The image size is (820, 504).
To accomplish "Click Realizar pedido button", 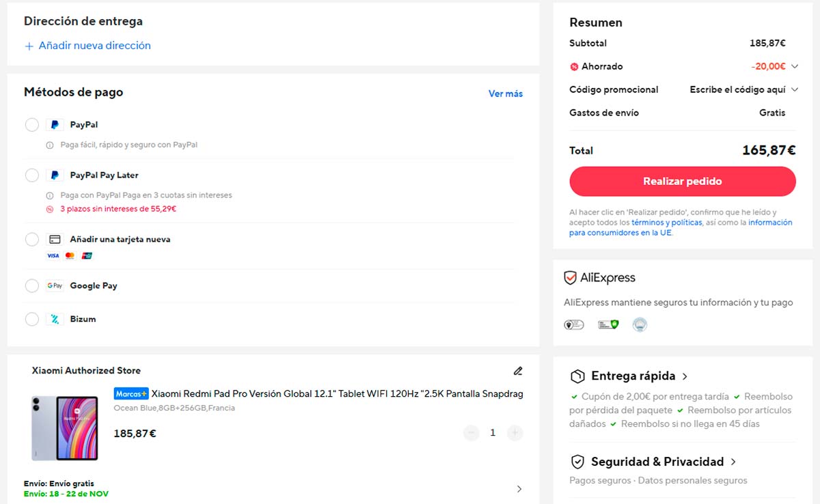I will coord(682,181).
